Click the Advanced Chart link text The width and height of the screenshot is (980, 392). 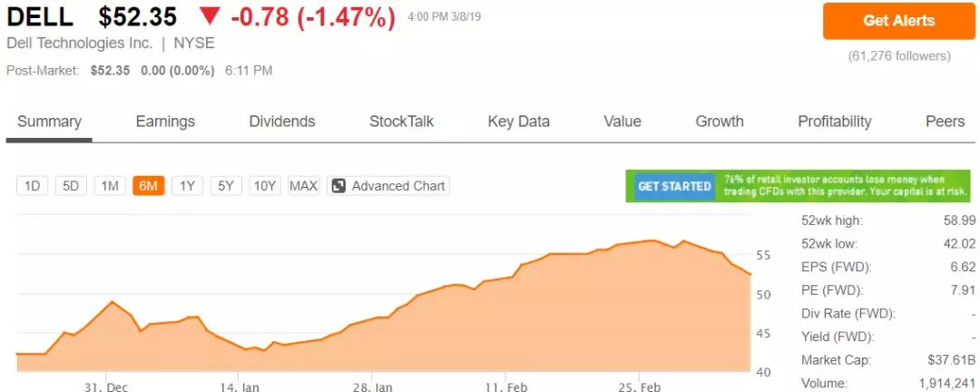[x=398, y=186]
